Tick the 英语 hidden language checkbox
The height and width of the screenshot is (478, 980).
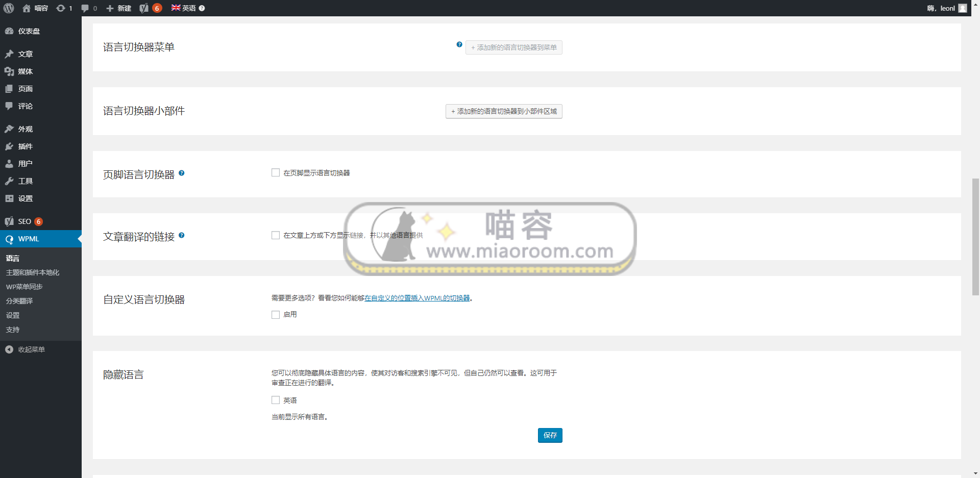click(x=276, y=400)
